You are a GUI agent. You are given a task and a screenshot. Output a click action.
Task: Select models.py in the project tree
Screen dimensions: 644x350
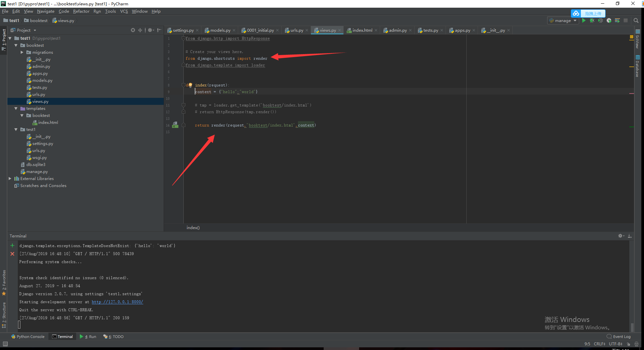42,80
